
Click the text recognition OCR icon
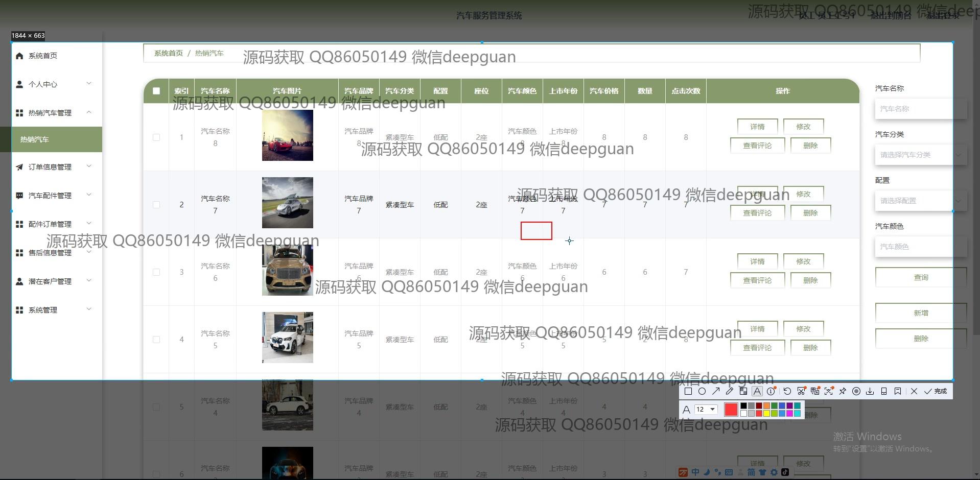829,391
